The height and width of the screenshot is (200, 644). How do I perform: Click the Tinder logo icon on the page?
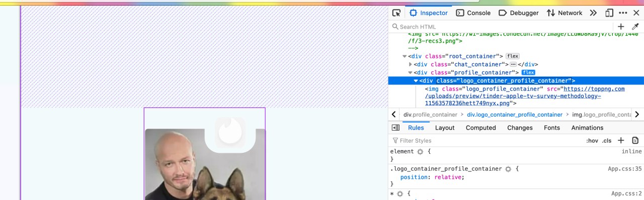230,132
